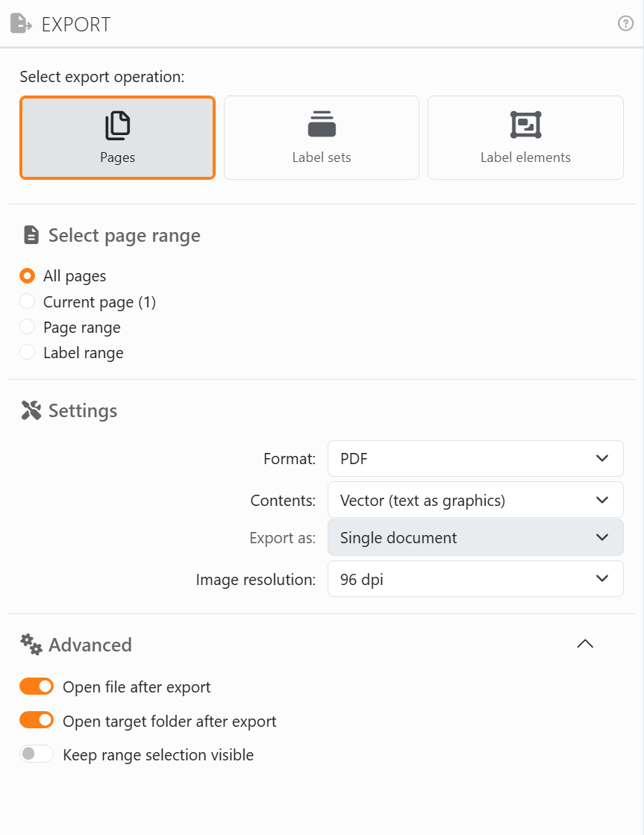Collapse the Advanced section chevron

point(585,644)
